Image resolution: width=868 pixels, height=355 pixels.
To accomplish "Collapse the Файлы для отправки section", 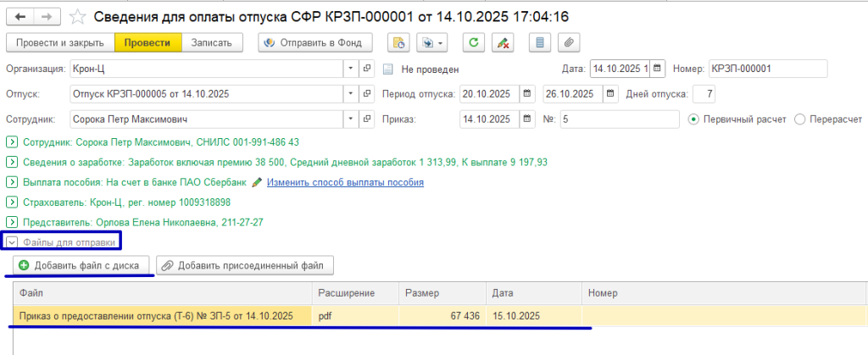I will point(12,242).
